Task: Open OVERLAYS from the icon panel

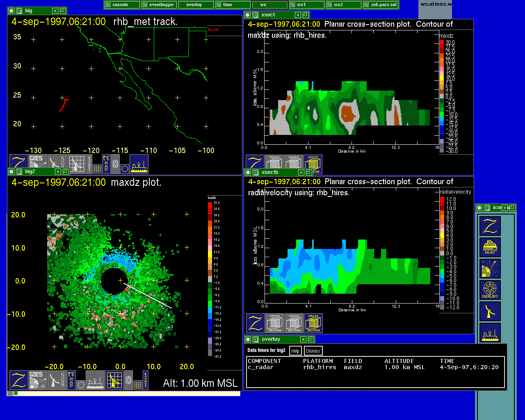Action: pyautogui.click(x=490, y=290)
